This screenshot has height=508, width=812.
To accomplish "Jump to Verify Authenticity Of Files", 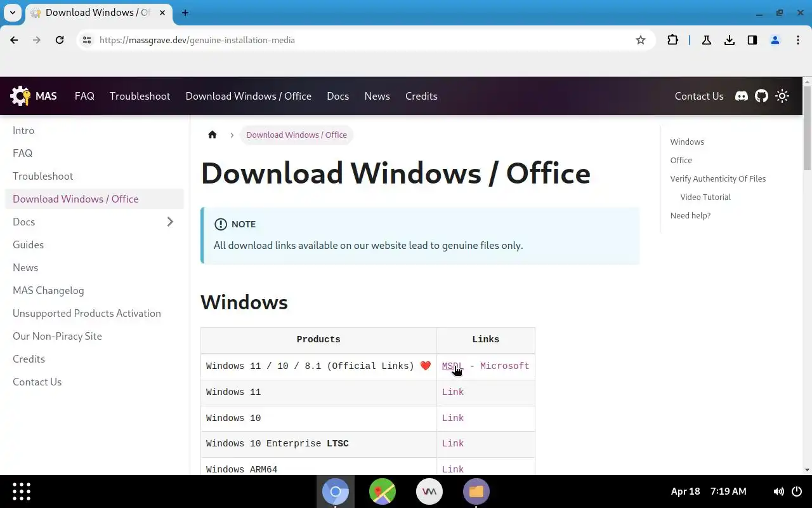I will click(717, 178).
